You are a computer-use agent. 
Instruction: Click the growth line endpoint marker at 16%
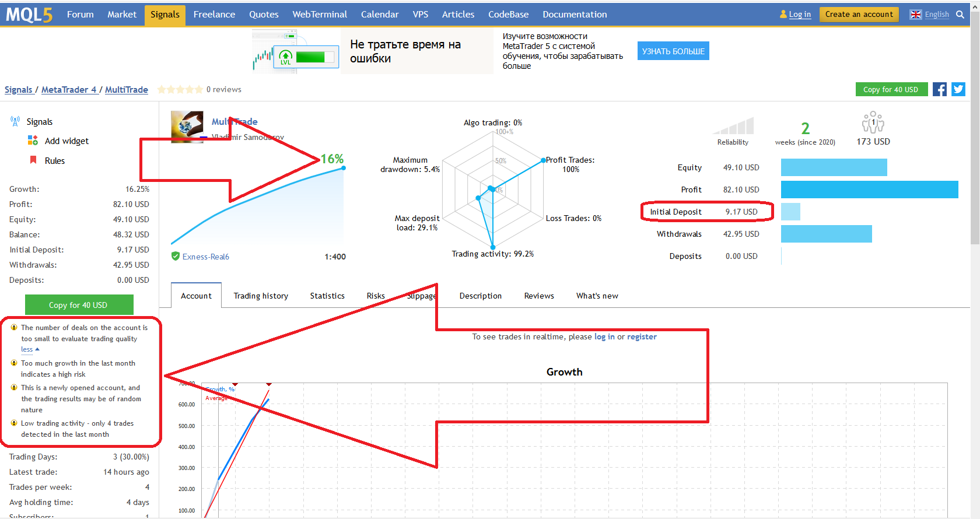coord(344,168)
